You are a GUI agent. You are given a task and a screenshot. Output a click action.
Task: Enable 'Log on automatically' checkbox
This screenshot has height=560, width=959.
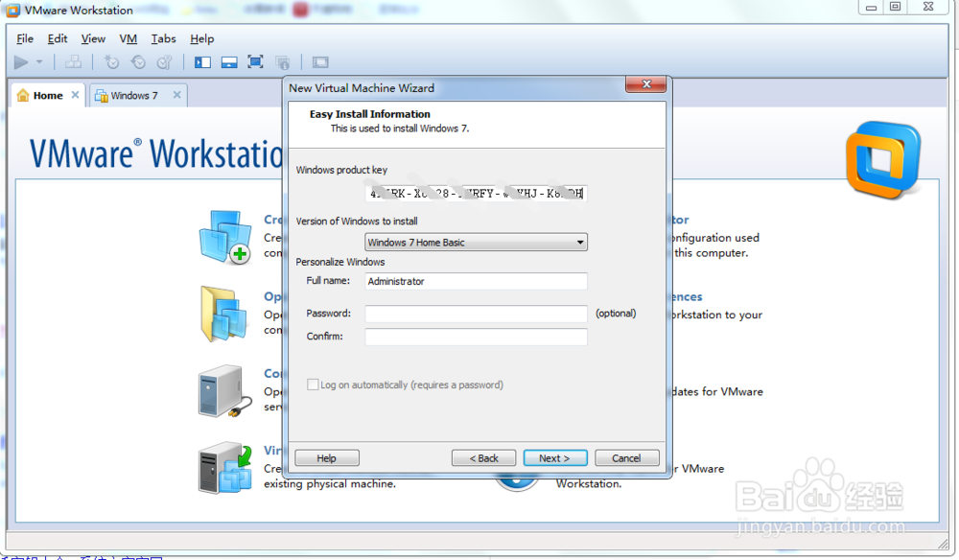(x=313, y=384)
